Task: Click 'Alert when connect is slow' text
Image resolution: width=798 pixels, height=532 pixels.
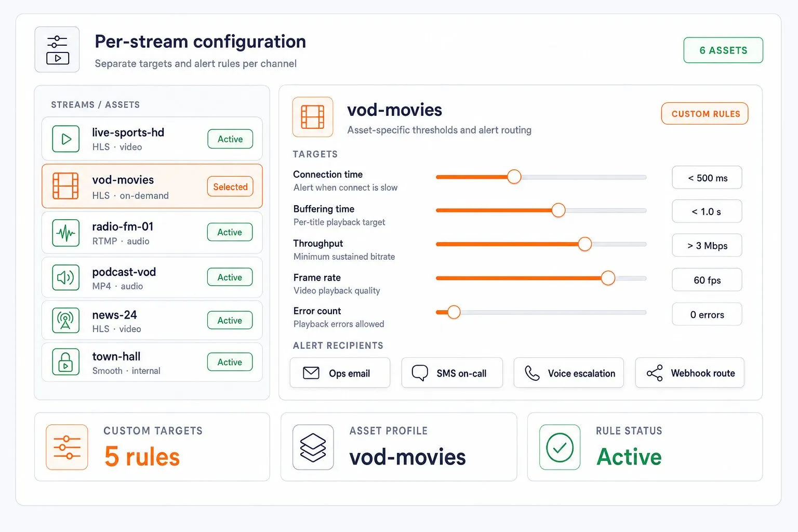Action: coord(345,188)
